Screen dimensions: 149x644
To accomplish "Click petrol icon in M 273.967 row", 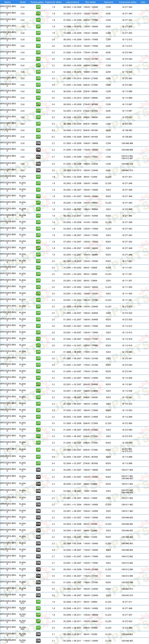I will point(38,117).
